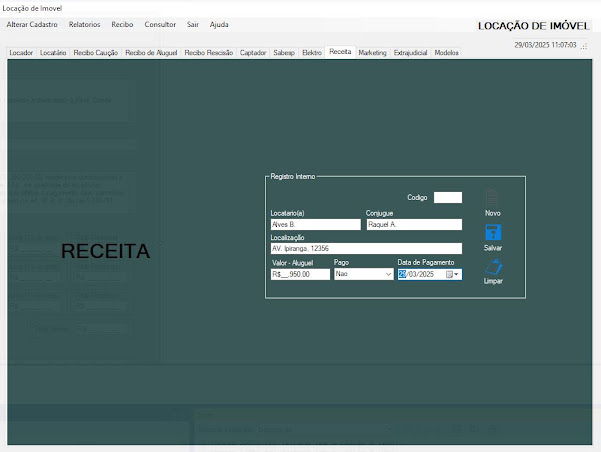Switch to the Locador tab
The width and height of the screenshot is (601, 452).
pos(21,53)
